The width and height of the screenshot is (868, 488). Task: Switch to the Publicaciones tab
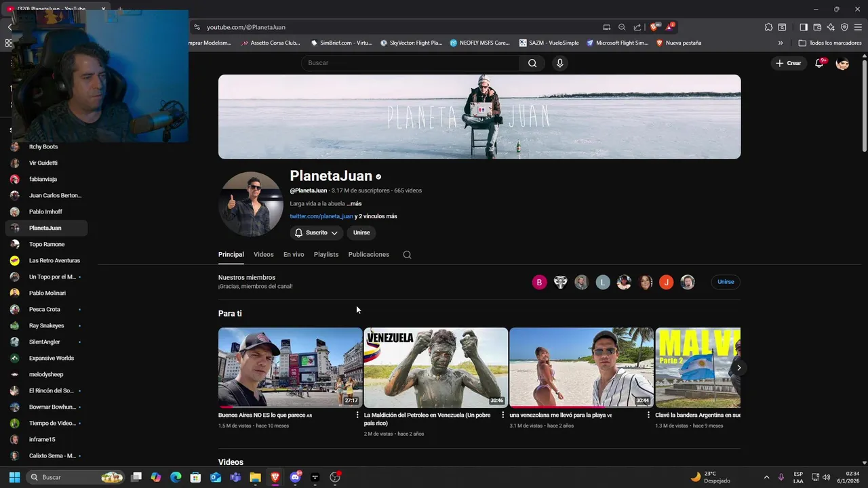click(369, 255)
